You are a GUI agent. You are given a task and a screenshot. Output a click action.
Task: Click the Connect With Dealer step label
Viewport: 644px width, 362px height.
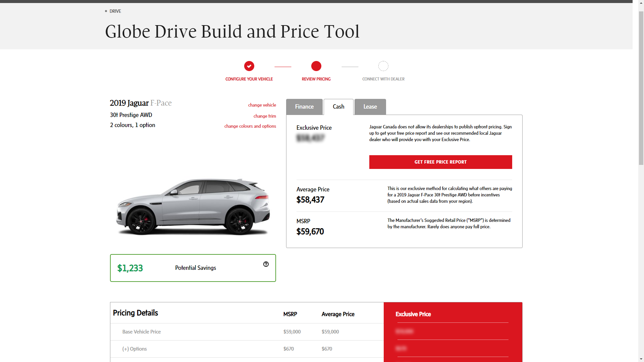[x=383, y=79]
